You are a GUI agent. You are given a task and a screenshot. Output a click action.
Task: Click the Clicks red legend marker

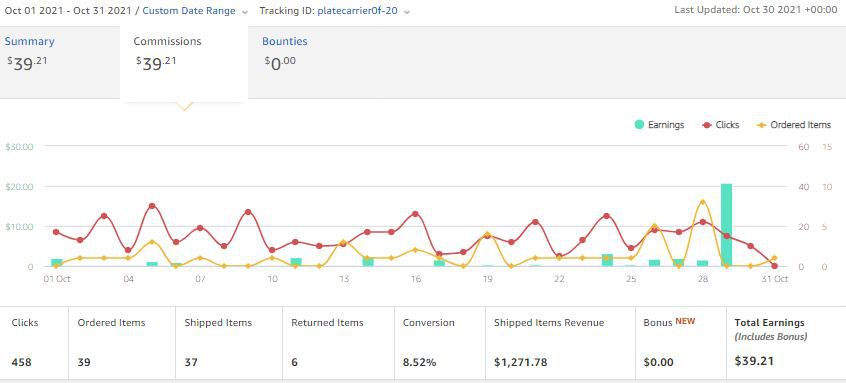[x=706, y=125]
